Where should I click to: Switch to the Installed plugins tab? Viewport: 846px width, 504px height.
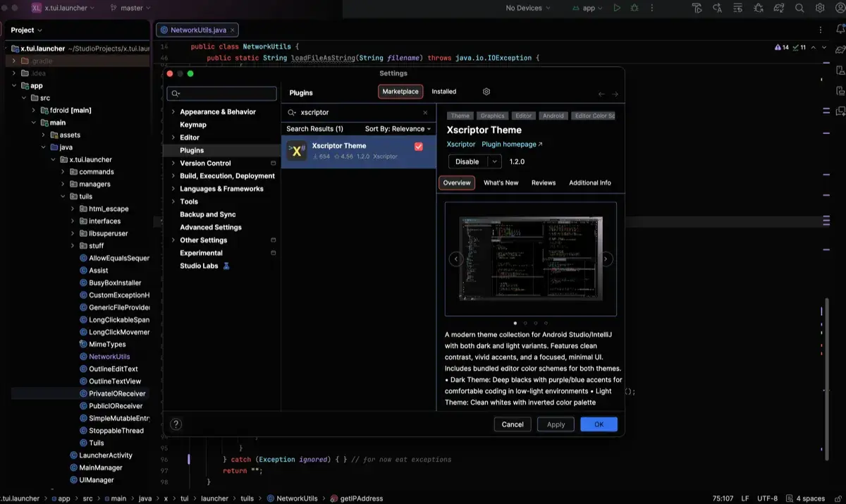[x=444, y=92]
